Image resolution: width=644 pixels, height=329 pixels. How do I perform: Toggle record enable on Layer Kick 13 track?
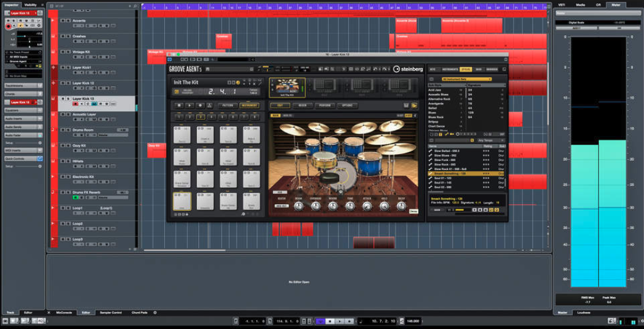pyautogui.click(x=76, y=104)
